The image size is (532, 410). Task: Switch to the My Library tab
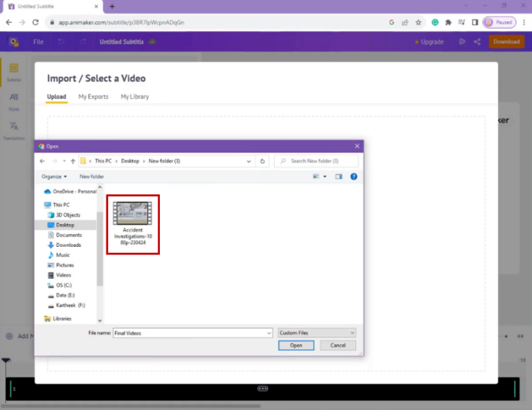[x=134, y=97]
